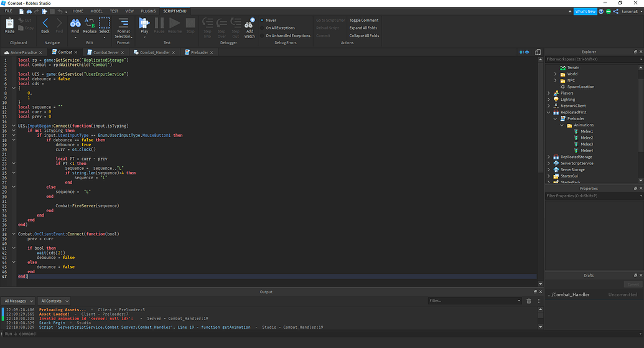644x348 pixels.
Task: Collapse the Animations folder
Action: click(562, 125)
